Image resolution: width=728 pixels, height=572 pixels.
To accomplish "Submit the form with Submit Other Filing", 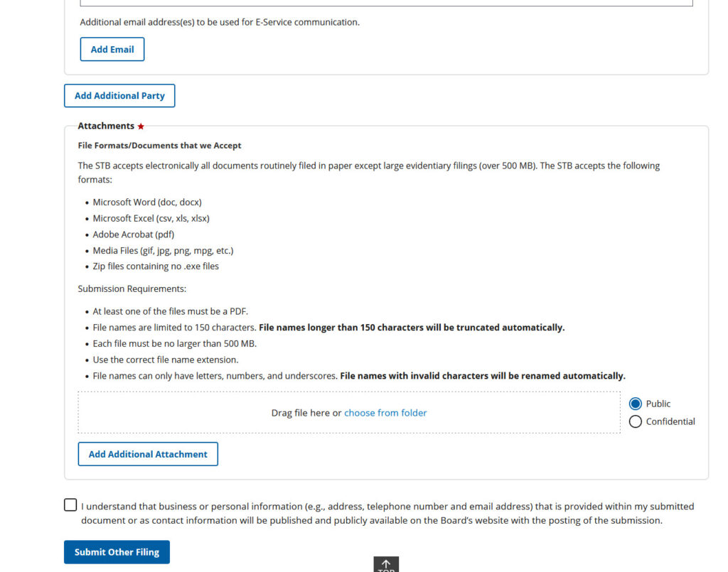I will [117, 552].
